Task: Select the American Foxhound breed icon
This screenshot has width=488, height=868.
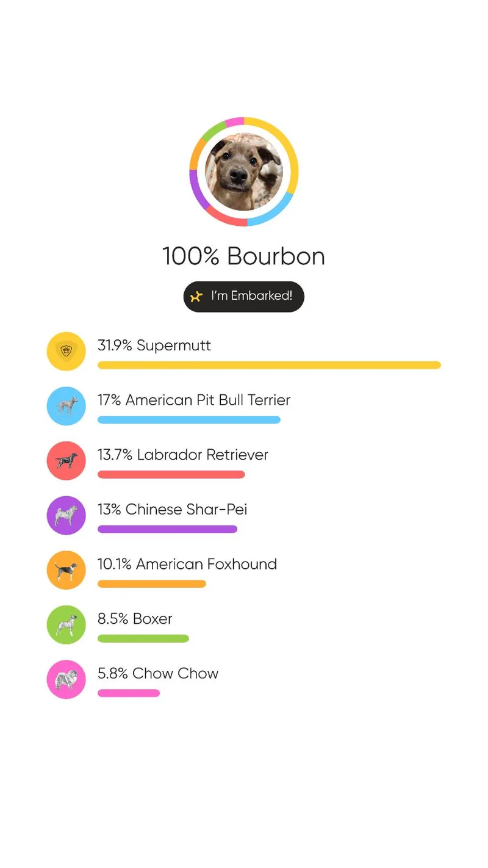Action: (x=66, y=570)
